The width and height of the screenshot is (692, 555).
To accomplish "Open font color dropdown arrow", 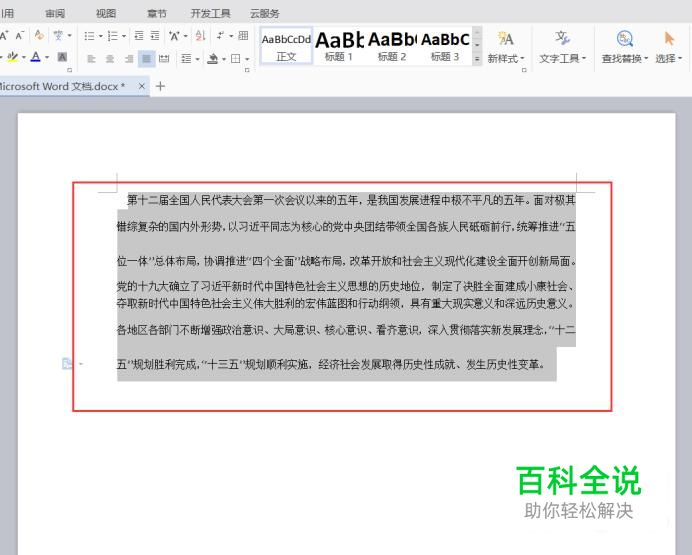I will [47, 57].
